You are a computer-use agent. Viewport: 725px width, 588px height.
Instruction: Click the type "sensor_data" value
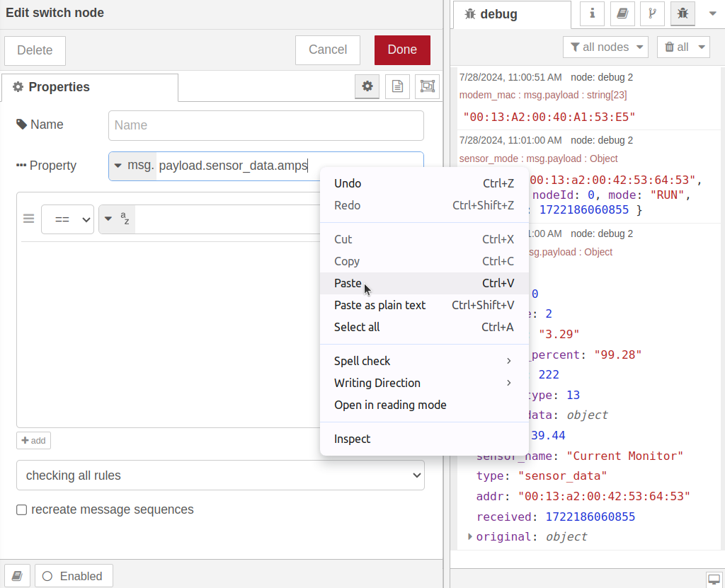pyautogui.click(x=562, y=476)
